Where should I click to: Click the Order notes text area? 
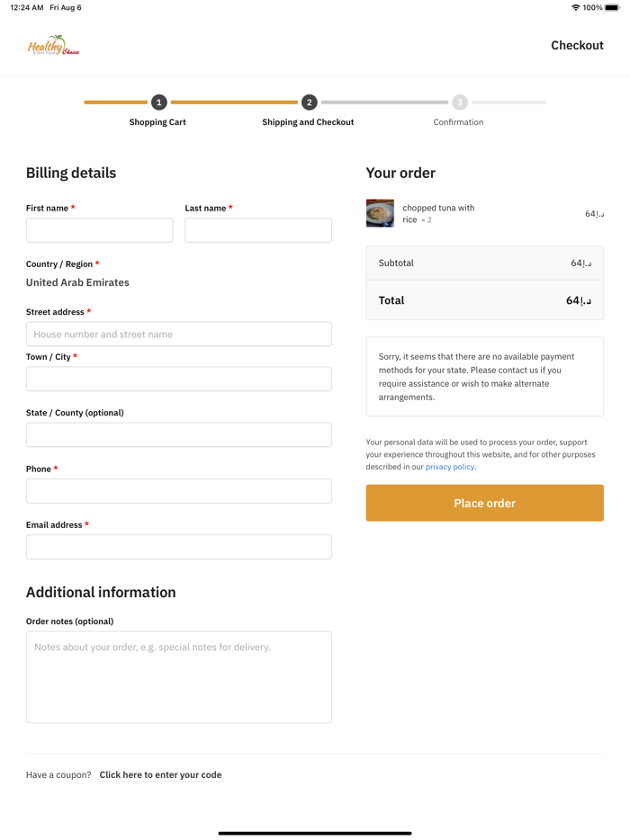pos(178,676)
